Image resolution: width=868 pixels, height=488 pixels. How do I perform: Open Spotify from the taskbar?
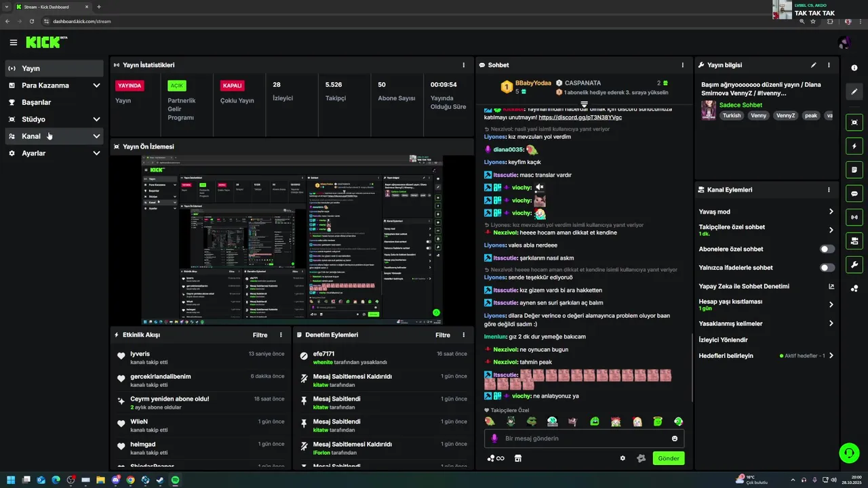(x=175, y=480)
